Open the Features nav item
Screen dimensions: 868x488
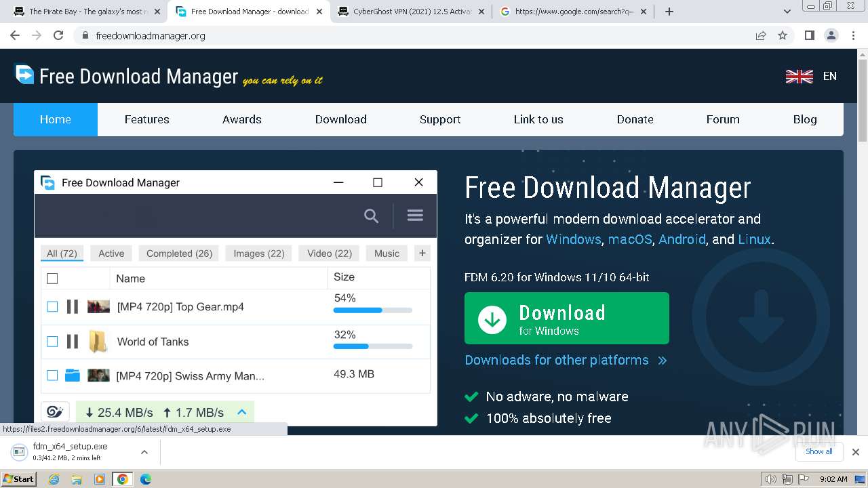point(146,119)
